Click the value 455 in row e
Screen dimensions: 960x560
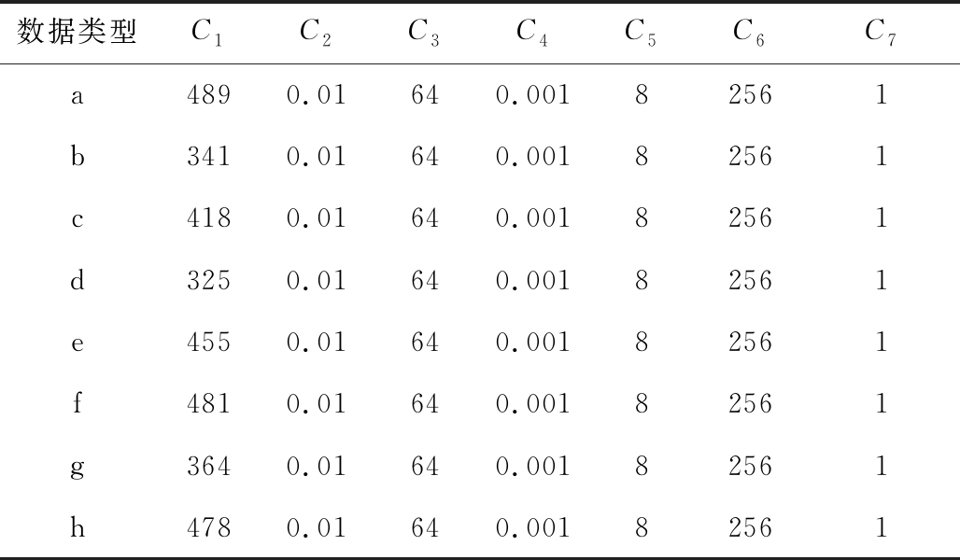[x=208, y=342]
